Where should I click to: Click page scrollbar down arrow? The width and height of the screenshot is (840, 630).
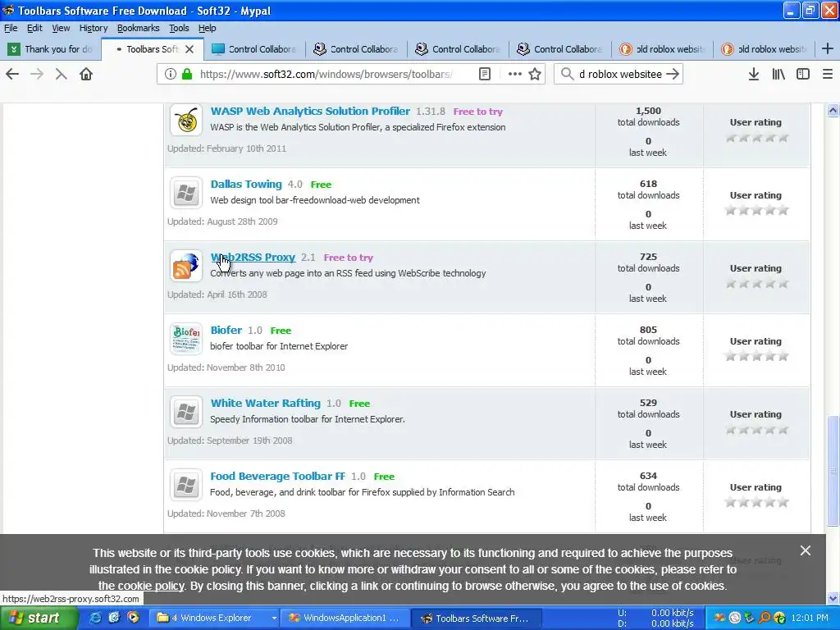click(833, 598)
